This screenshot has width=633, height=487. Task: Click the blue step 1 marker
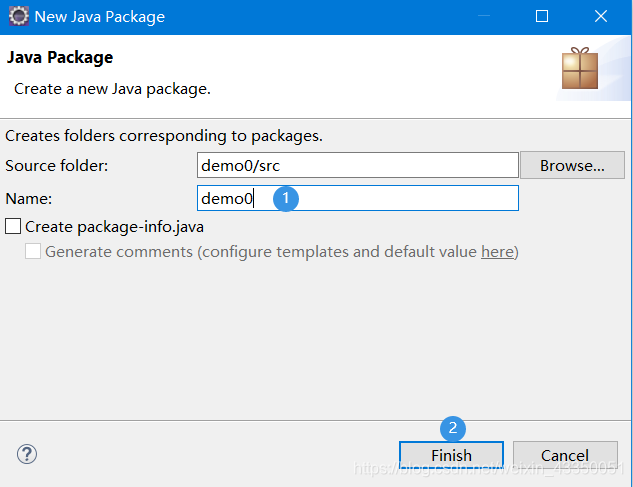286,198
